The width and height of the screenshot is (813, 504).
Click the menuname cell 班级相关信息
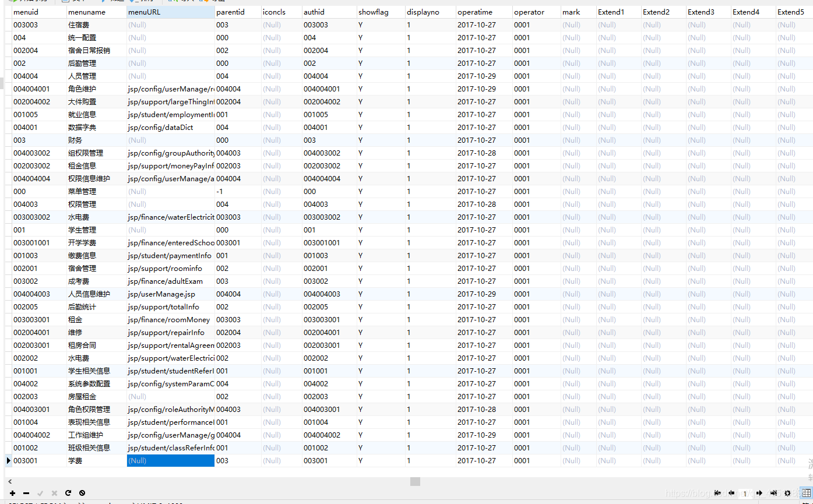pyautogui.click(x=96, y=447)
